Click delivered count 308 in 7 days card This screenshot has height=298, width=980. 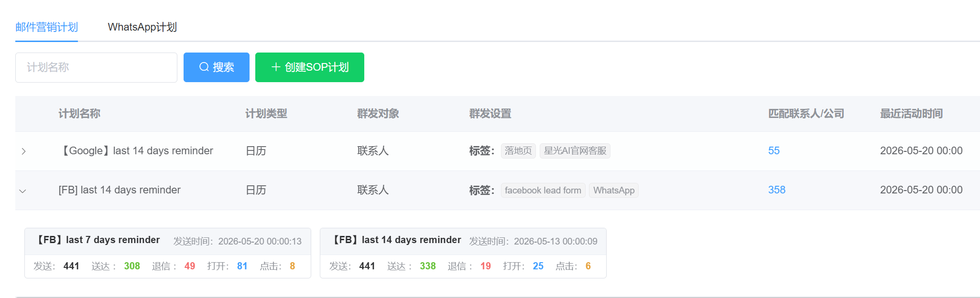coord(132,266)
